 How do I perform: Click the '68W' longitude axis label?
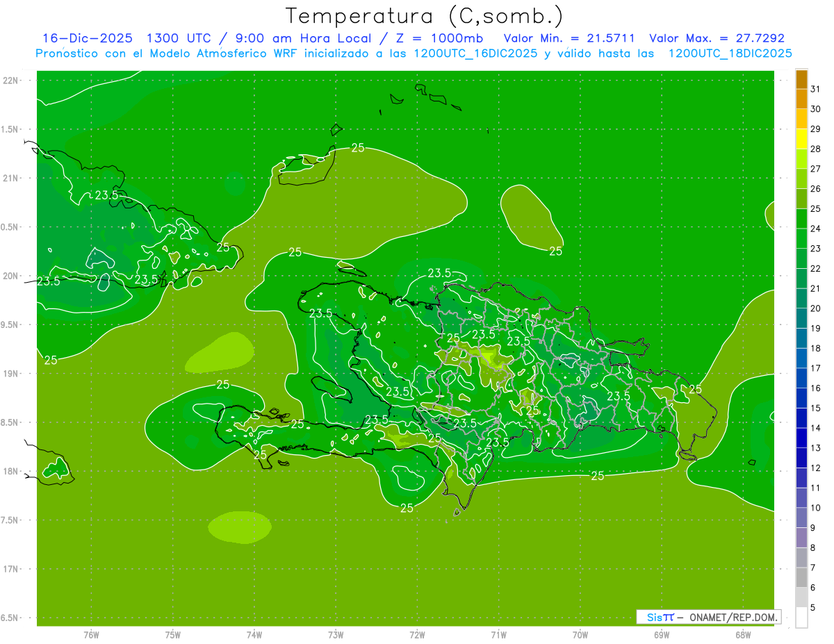click(x=743, y=635)
